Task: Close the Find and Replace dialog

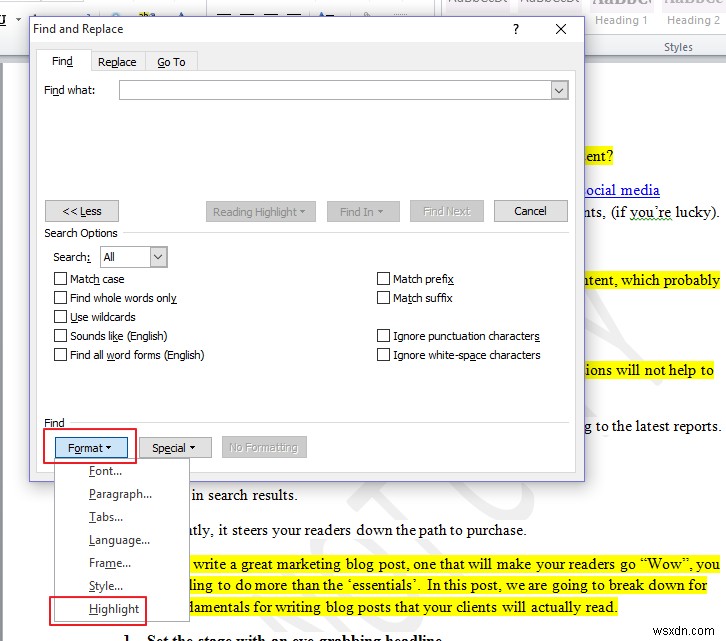Action: pyautogui.click(x=561, y=29)
